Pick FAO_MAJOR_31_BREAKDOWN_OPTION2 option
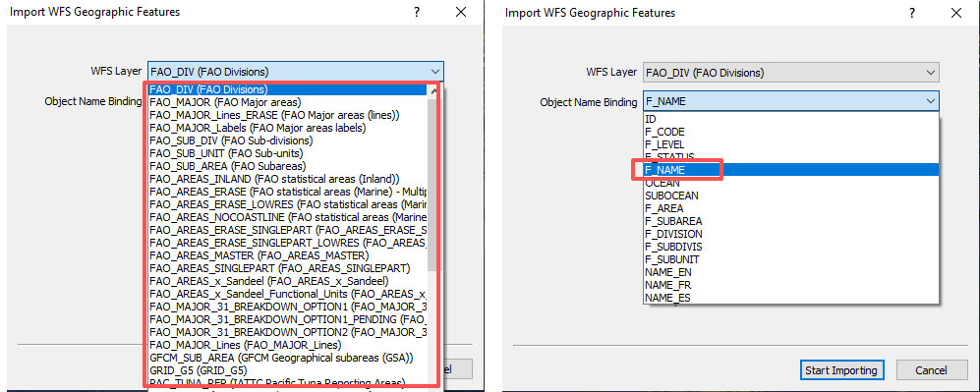 288,332
